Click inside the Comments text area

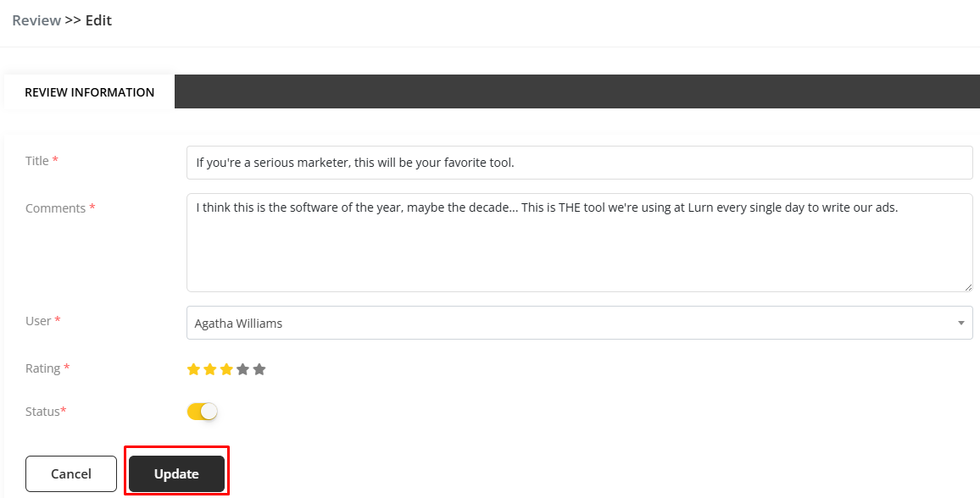(x=579, y=242)
